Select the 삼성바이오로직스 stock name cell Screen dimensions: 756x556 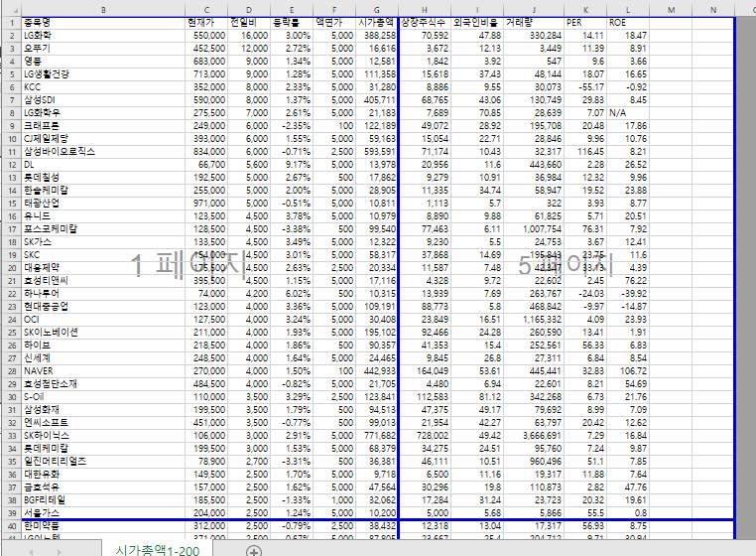pyautogui.click(x=103, y=152)
